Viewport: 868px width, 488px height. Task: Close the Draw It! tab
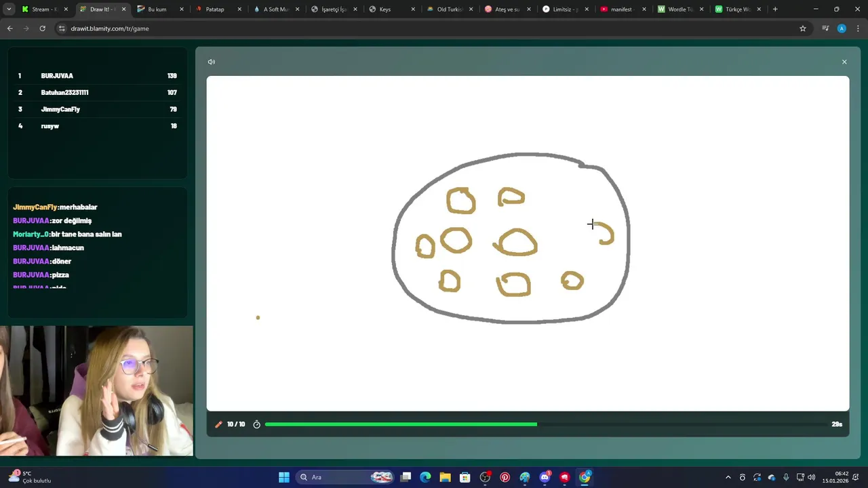tap(123, 9)
